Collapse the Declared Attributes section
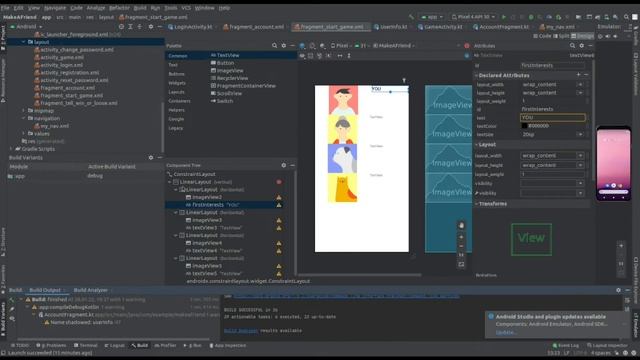 coord(476,76)
